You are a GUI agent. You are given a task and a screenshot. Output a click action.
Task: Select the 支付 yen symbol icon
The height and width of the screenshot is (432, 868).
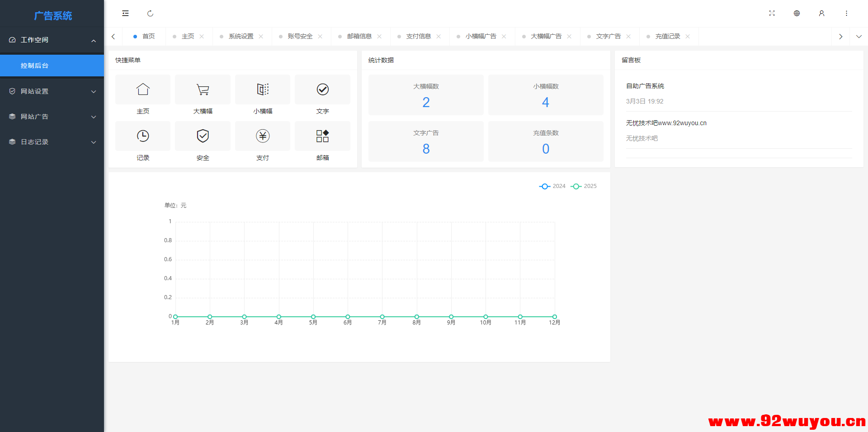pos(262,136)
